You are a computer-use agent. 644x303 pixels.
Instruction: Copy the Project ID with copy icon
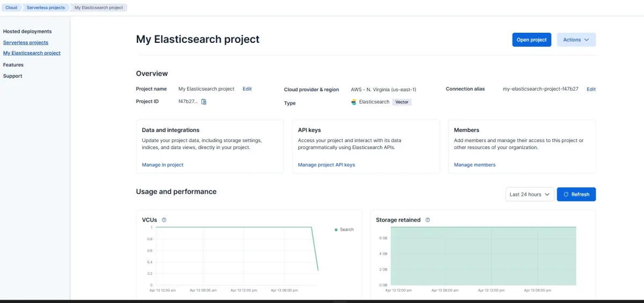(204, 101)
